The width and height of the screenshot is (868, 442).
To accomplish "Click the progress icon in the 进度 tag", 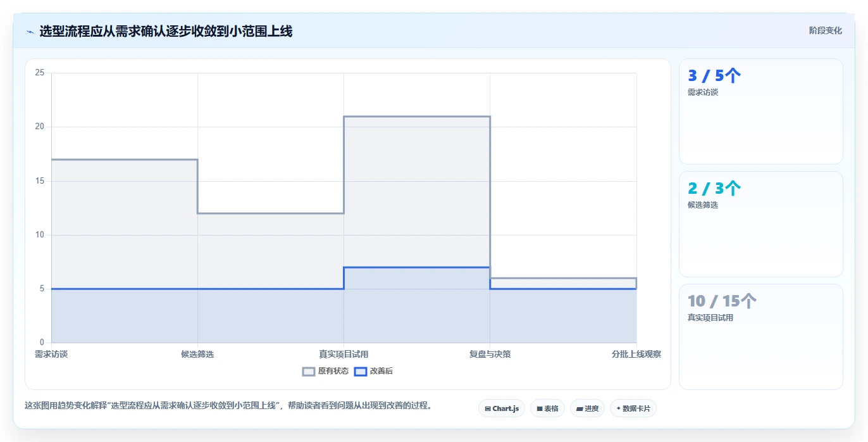I will (x=580, y=409).
